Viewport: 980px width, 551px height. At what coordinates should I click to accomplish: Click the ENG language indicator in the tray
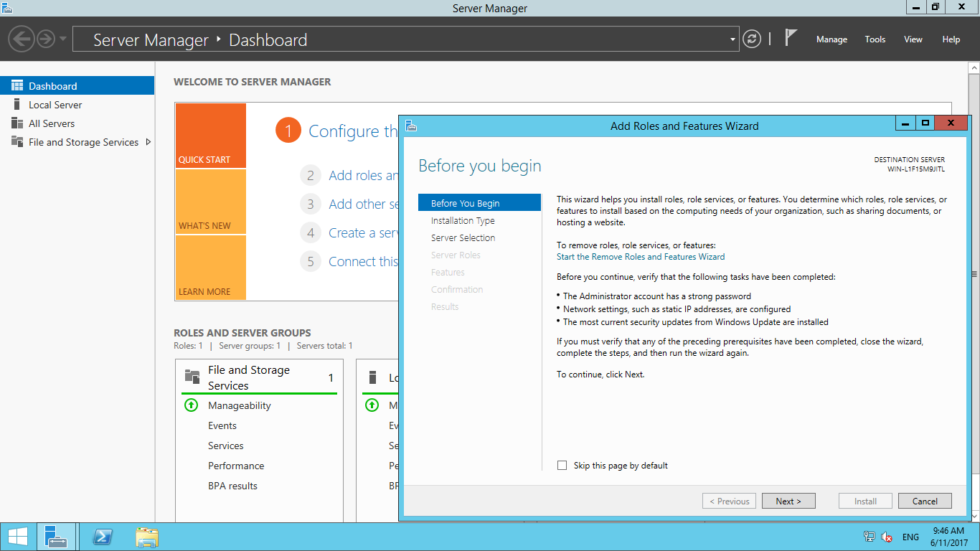coord(910,537)
